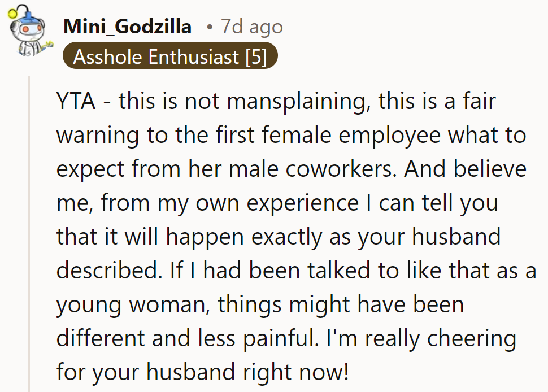Click the phrase "young woman"
This screenshot has height=392, width=548.
tap(132, 304)
